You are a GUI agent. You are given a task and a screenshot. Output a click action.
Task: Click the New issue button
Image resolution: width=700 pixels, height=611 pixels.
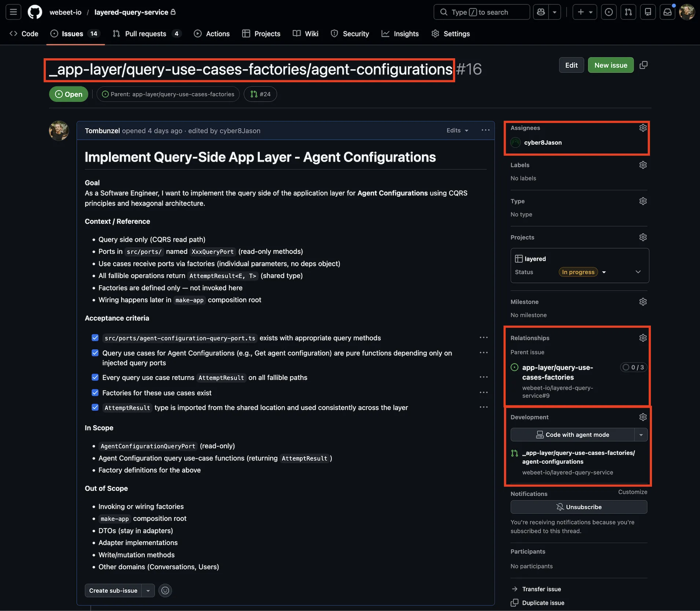point(610,65)
